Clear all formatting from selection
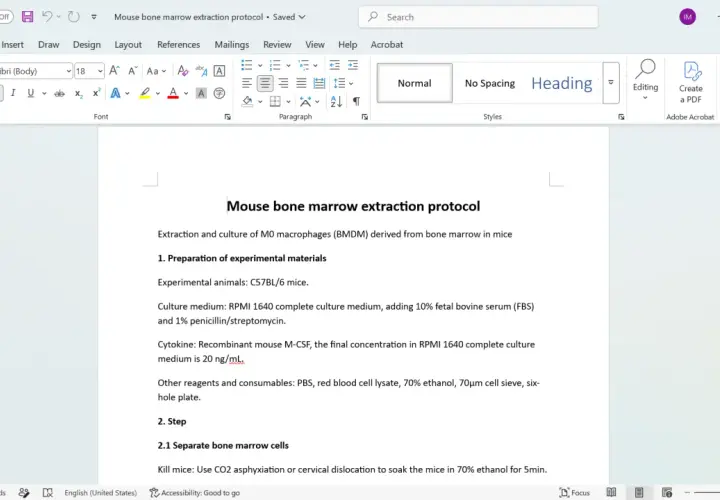Image resolution: width=720 pixels, height=500 pixels. point(183,71)
